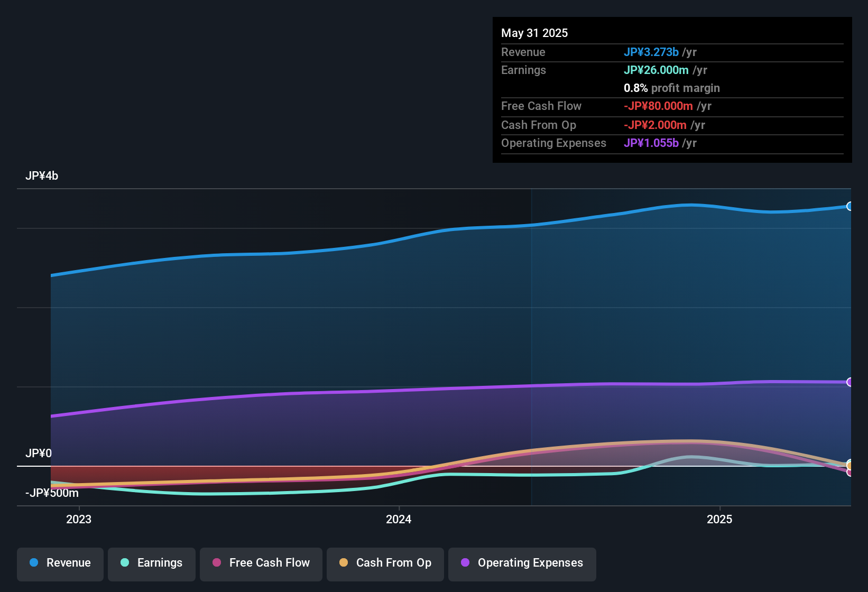
Task: Click the blue Revenue endpoint marker
Action: point(849,206)
